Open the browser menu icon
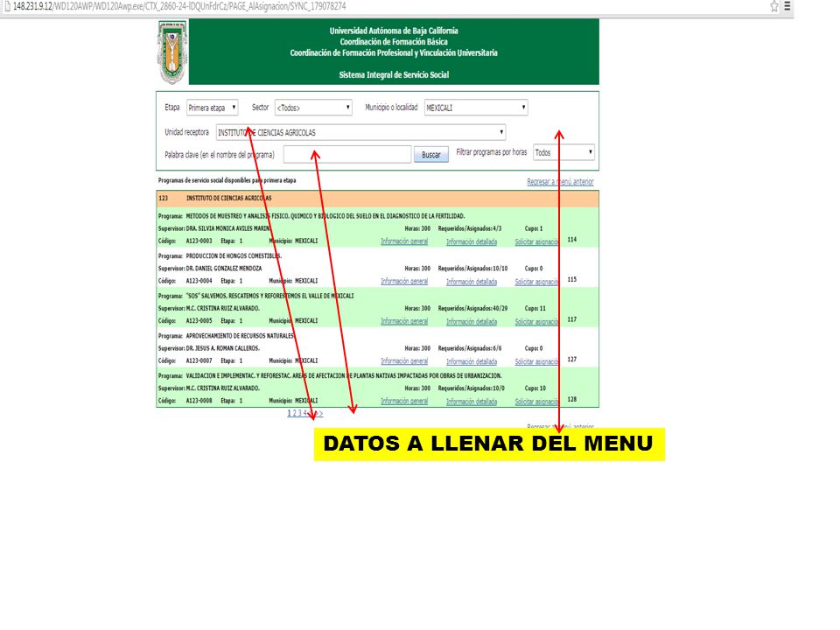 pyautogui.click(x=787, y=6)
